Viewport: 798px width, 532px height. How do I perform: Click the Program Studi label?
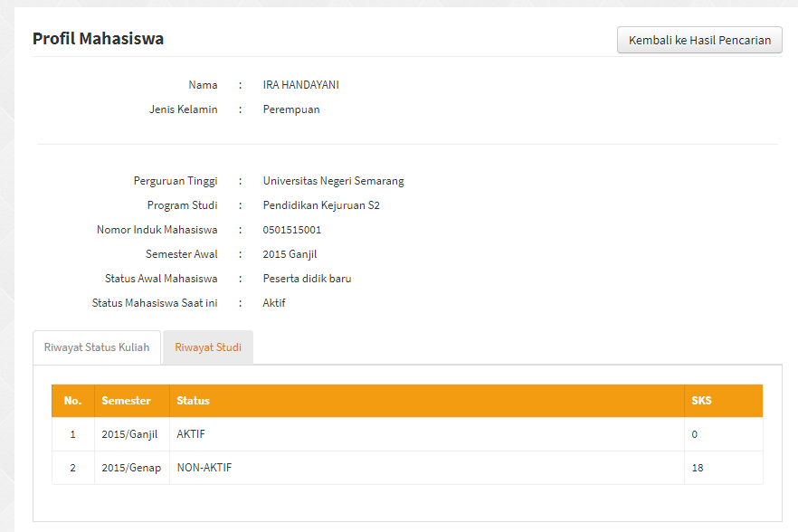tap(182, 205)
